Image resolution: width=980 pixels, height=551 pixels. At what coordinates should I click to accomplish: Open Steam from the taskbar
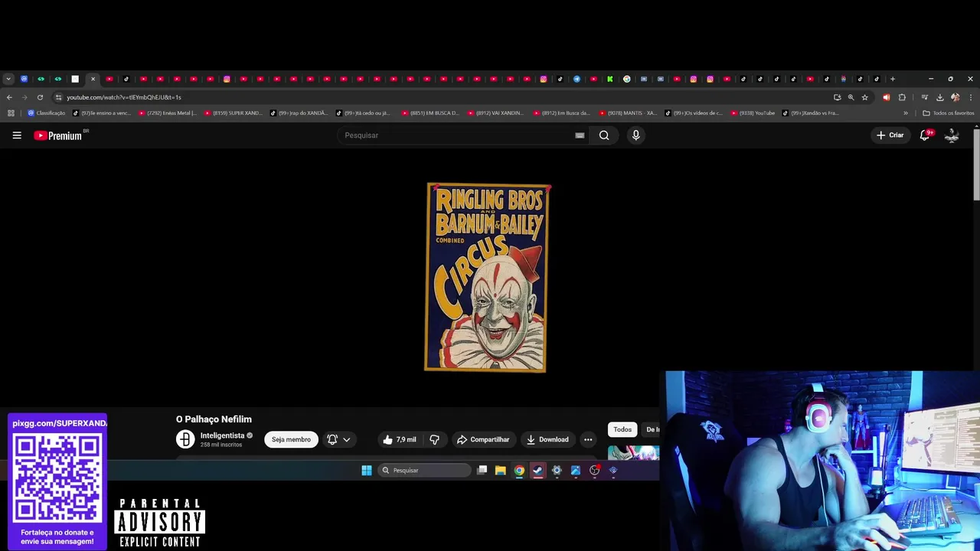[538, 471]
